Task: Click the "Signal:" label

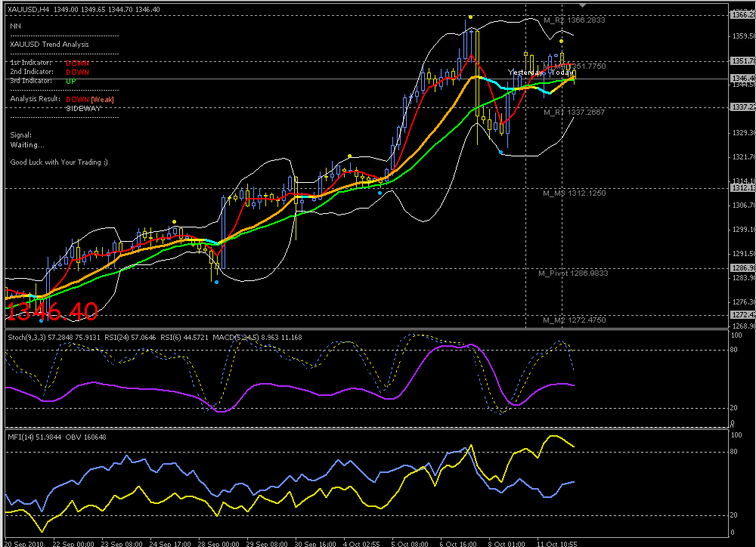Action: pyautogui.click(x=20, y=135)
